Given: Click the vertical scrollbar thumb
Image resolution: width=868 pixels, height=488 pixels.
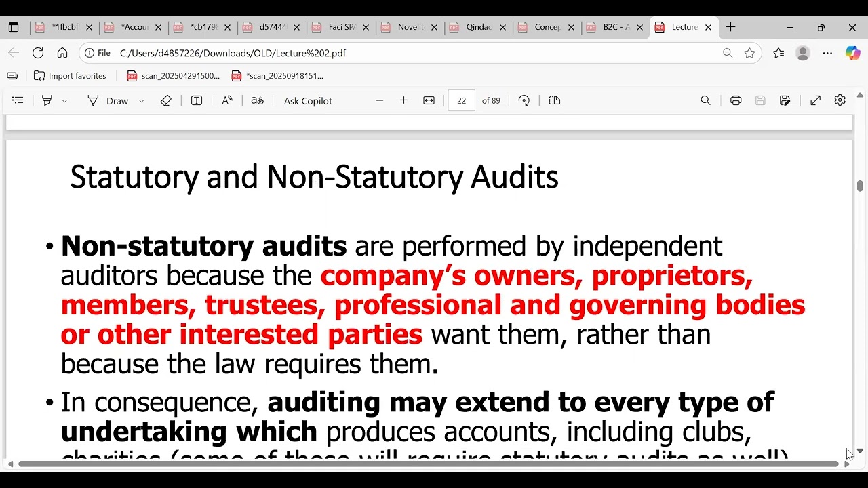Looking at the screenshot, I should 860,186.
